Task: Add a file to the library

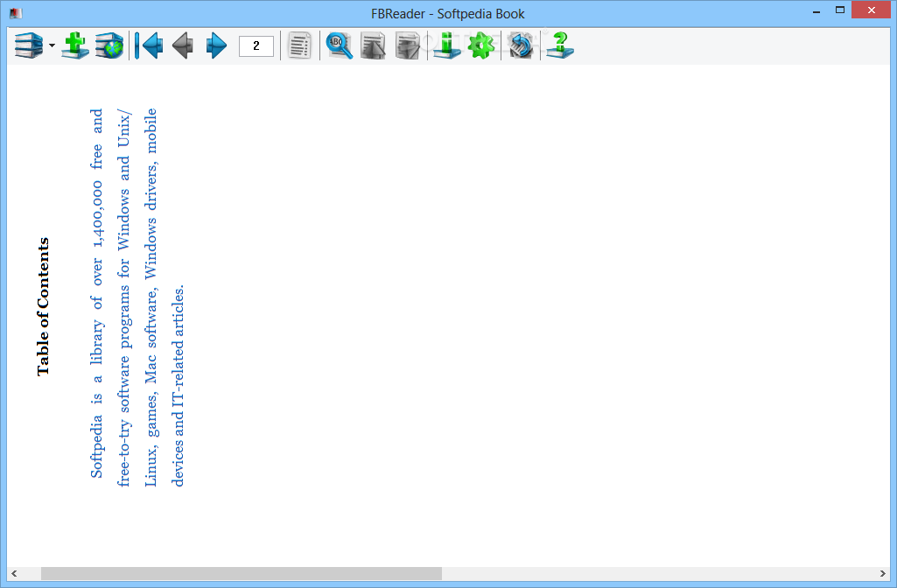Action: 75,45
